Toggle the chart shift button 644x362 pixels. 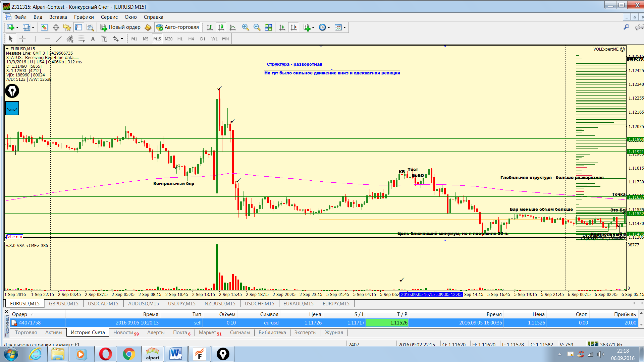(293, 27)
